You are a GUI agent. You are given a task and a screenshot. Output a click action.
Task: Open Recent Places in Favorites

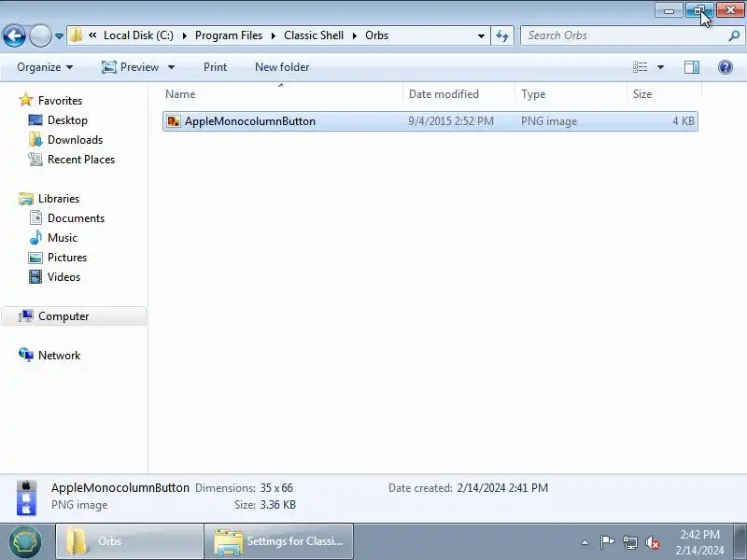[x=81, y=159]
